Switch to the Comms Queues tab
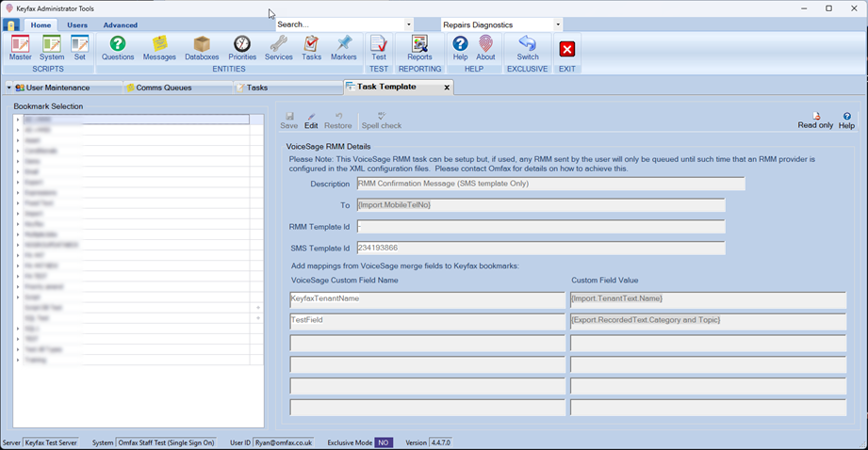Screen dimensions: 868x450 158,88
